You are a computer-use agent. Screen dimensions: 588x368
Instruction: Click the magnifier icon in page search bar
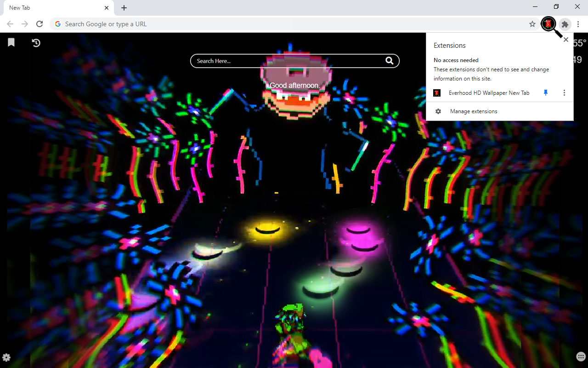coord(389,61)
